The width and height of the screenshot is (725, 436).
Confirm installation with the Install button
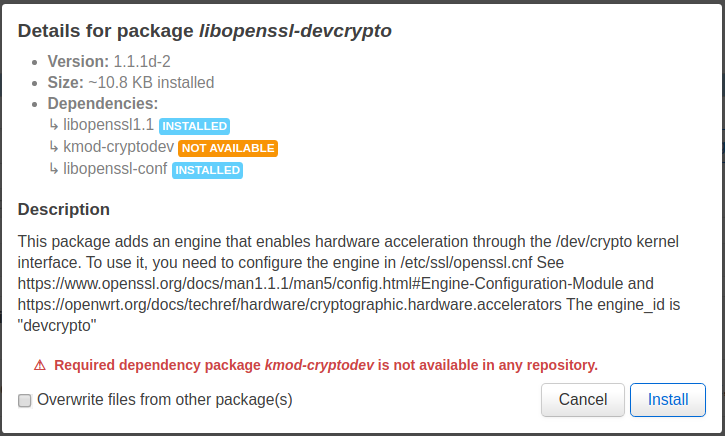click(668, 400)
